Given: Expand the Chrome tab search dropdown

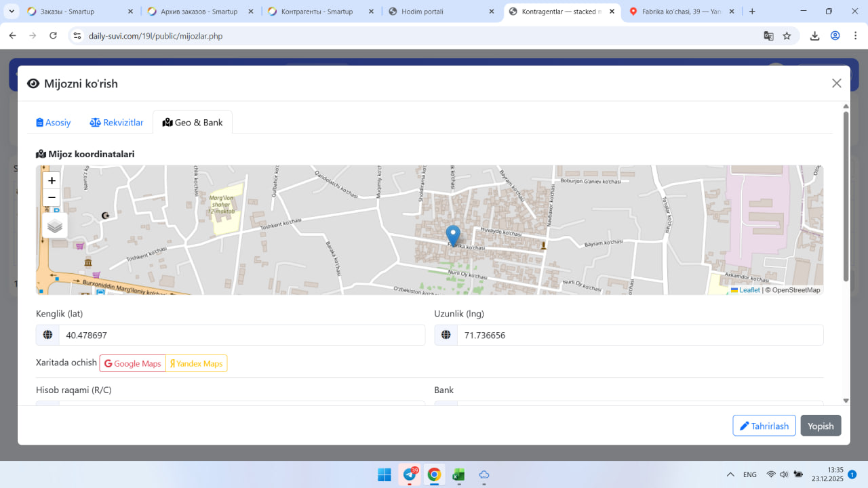Looking at the screenshot, I should 12,12.
